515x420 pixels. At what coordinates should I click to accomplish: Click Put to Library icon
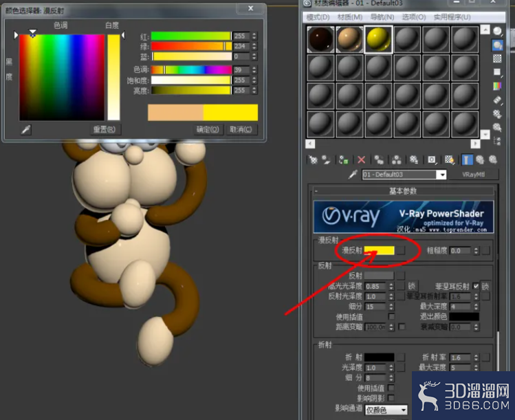(414, 159)
